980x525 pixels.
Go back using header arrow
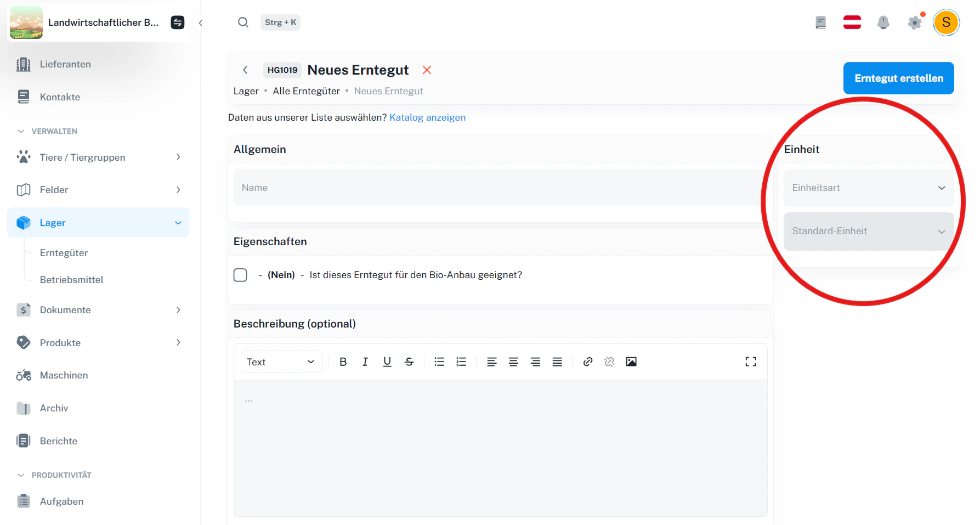pos(245,70)
